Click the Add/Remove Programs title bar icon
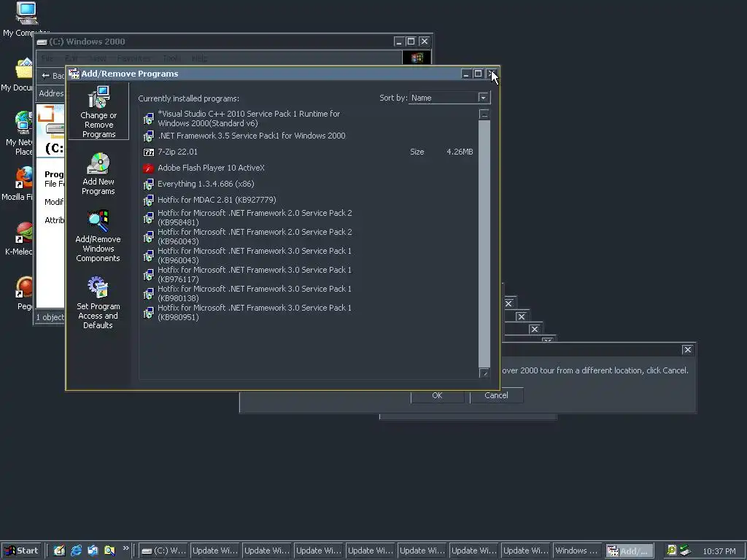This screenshot has height=560, width=747. [x=74, y=74]
